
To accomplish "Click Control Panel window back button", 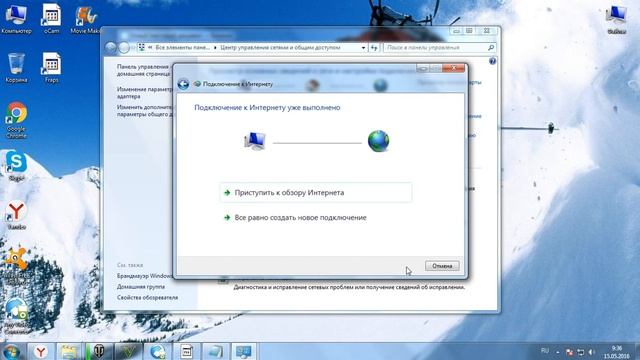I will tap(111, 48).
